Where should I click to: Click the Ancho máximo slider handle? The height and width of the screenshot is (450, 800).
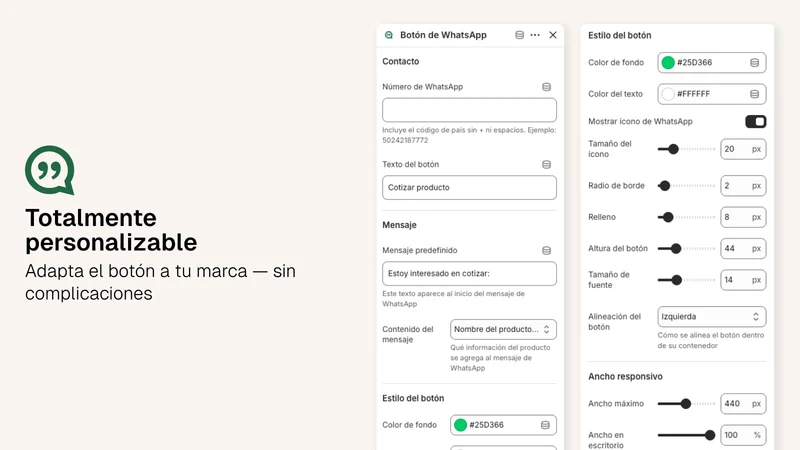[x=686, y=404]
